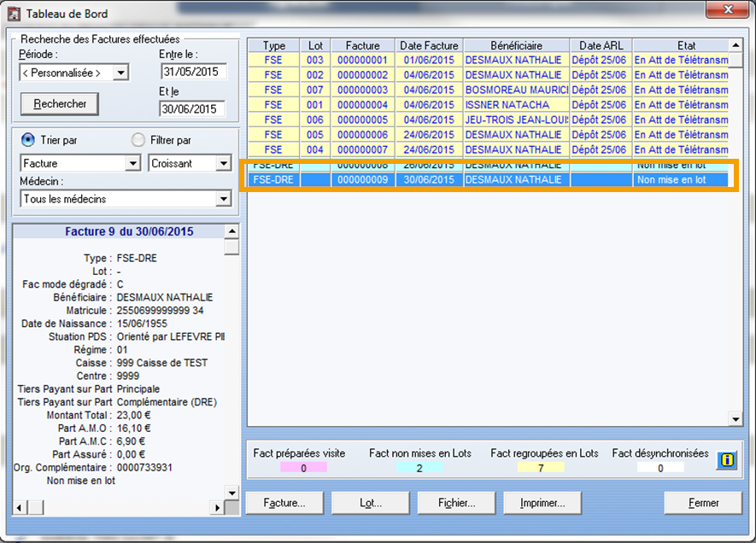Viewport: 756px width, 543px height.
Task: Click the Date ARL column header
Action: [601, 46]
